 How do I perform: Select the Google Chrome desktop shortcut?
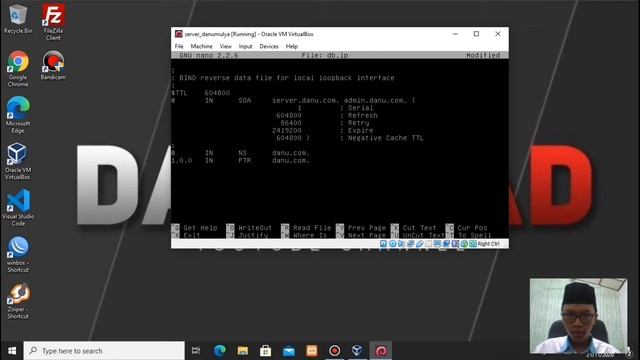click(x=18, y=69)
